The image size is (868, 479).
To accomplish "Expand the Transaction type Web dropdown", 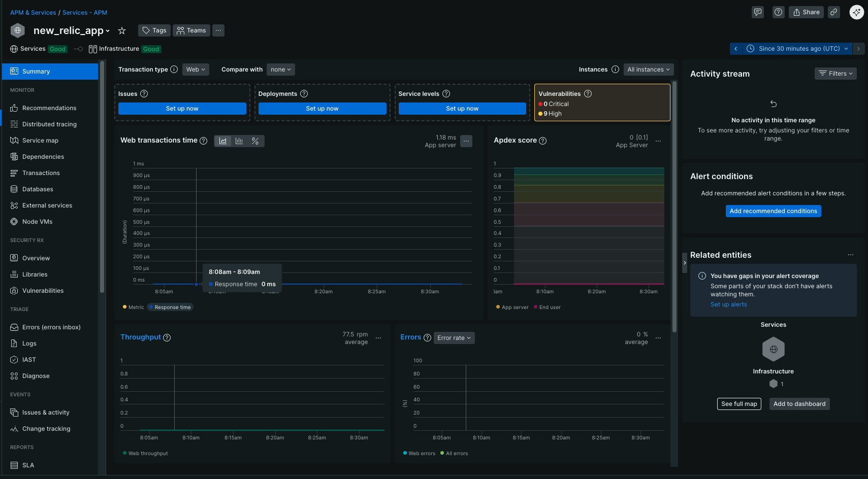I will click(x=196, y=70).
